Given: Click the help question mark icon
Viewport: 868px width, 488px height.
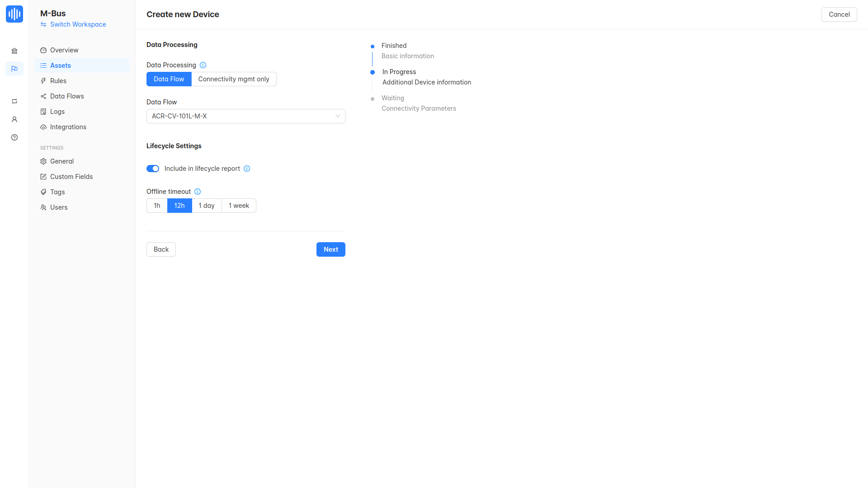Looking at the screenshot, I should coord(14,137).
